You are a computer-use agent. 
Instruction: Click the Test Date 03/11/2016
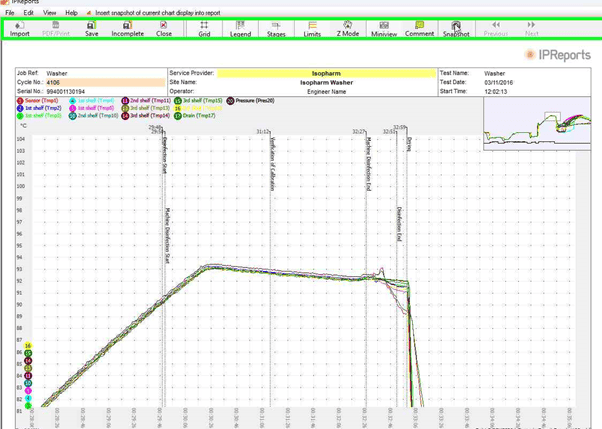tap(498, 83)
